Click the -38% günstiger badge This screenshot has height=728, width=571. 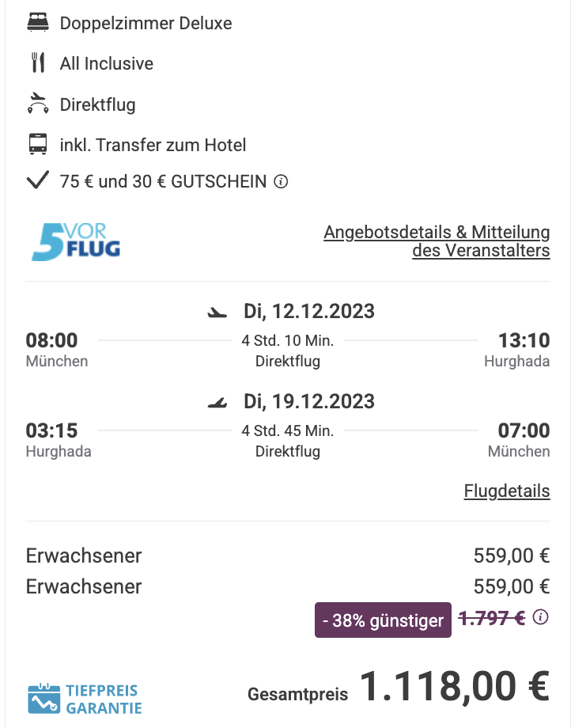(383, 620)
